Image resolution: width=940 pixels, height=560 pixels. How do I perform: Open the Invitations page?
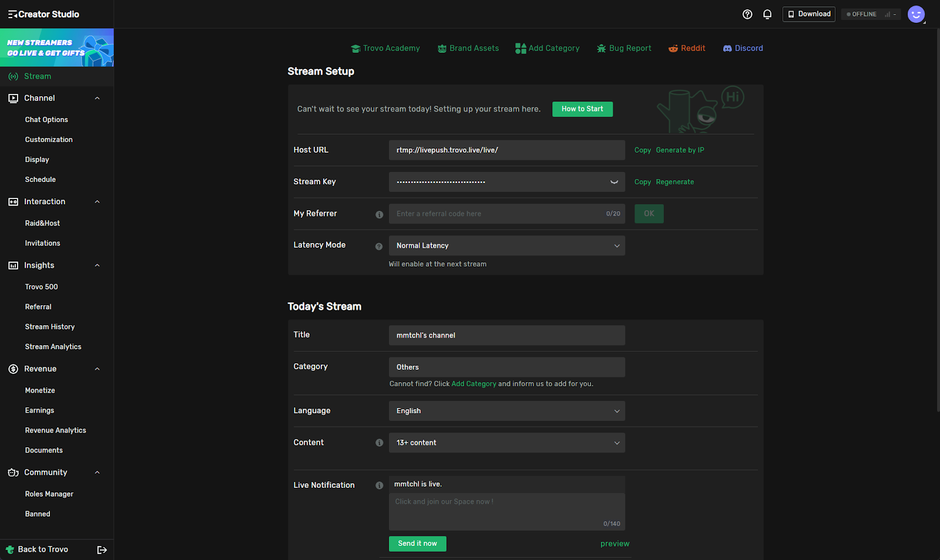point(42,243)
